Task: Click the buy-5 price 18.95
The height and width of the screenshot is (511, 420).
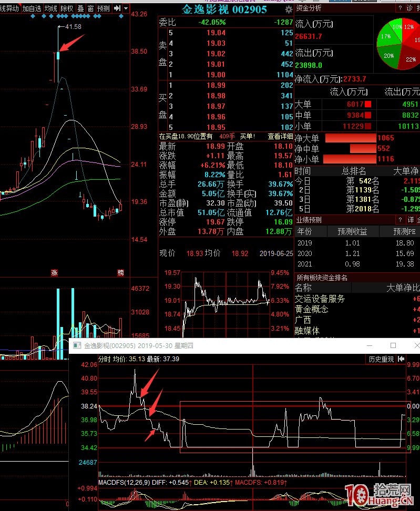Action: click(x=216, y=127)
